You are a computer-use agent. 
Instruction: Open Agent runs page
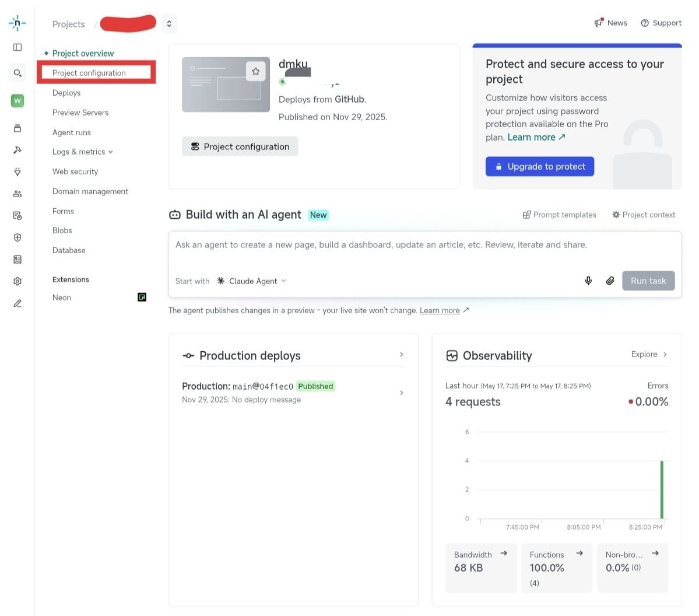pos(71,132)
